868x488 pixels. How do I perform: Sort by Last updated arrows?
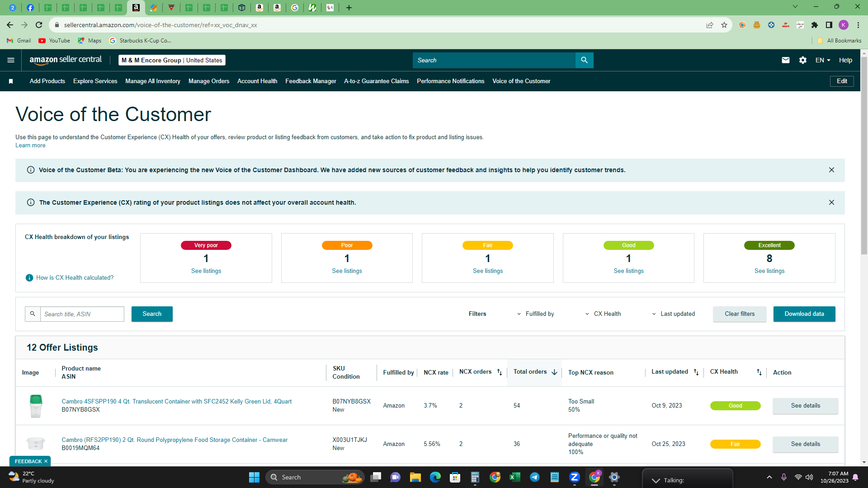(x=696, y=372)
